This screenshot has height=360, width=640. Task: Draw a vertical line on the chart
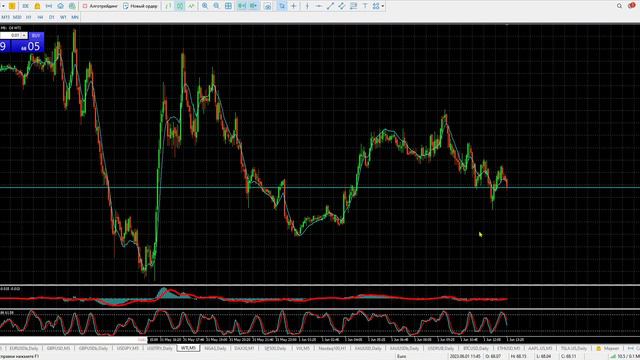[x=307, y=6]
